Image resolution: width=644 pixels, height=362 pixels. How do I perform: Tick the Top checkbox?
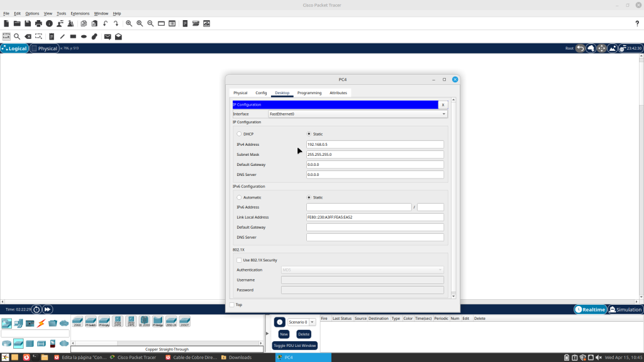pos(232,305)
